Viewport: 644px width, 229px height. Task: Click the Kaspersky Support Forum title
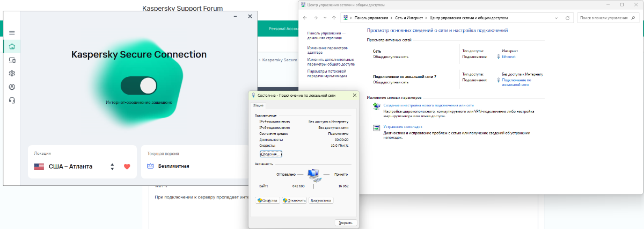(182, 9)
